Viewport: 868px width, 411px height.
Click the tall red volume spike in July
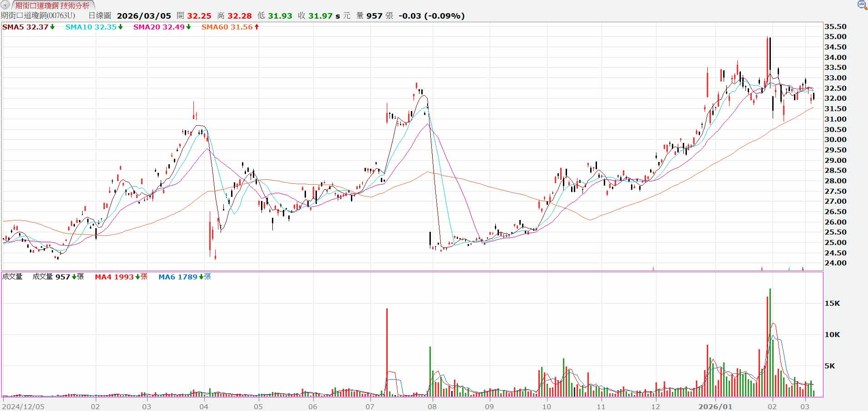[387, 352]
